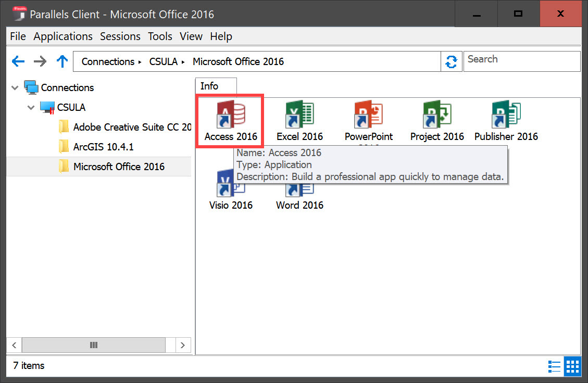The image size is (588, 383).
Task: Open the PowerPoint 2016 icon
Action: (368, 116)
